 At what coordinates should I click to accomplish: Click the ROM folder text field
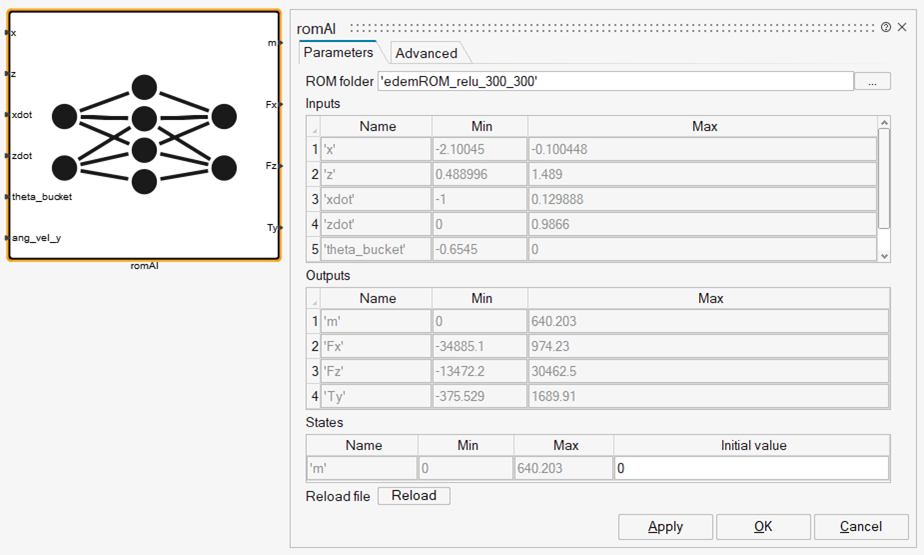pyautogui.click(x=615, y=82)
